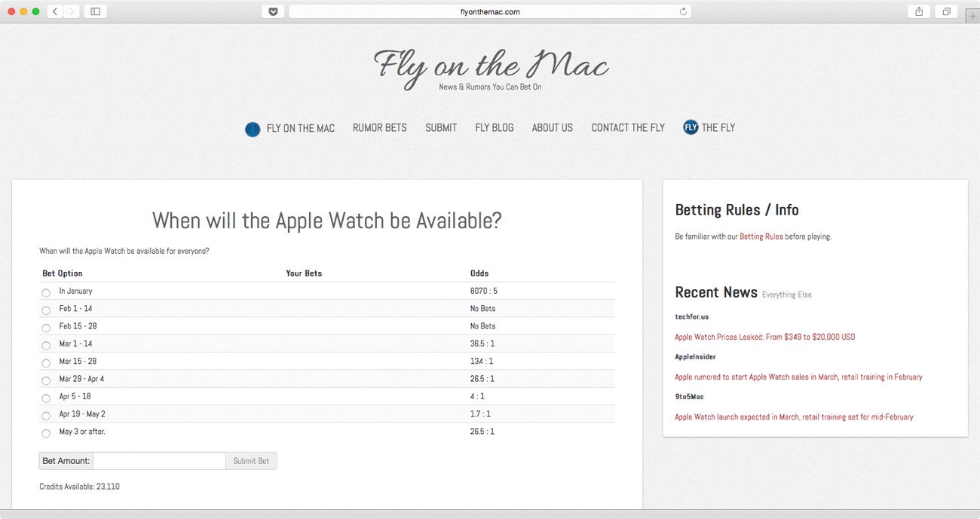
Task: Click the 36.5 : 1 odds value
Action: tap(482, 343)
